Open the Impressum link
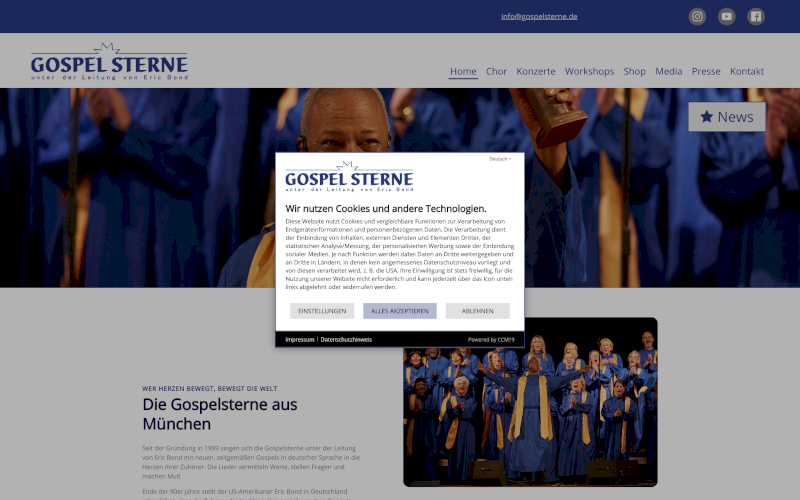The width and height of the screenshot is (800, 500). (299, 339)
